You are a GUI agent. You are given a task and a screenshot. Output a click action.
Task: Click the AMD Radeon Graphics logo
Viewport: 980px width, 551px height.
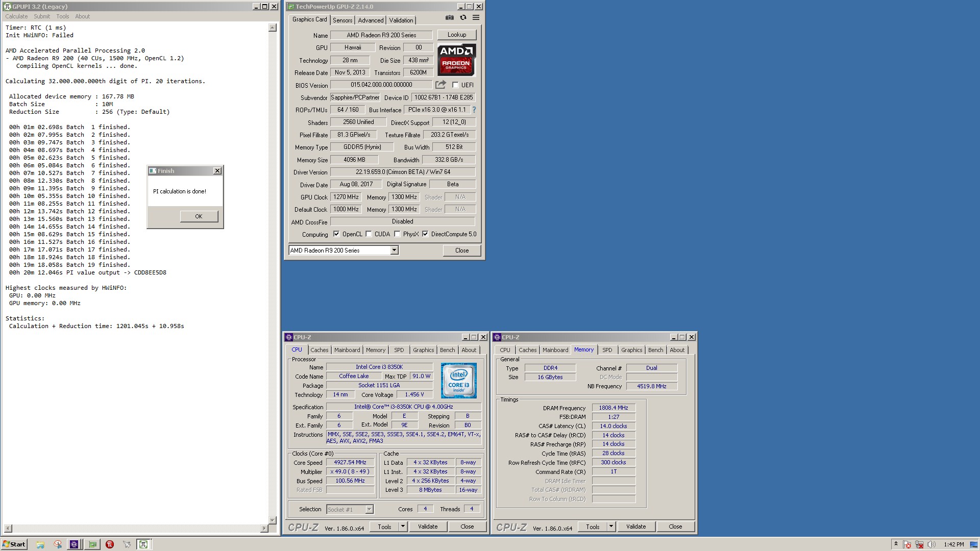(456, 60)
